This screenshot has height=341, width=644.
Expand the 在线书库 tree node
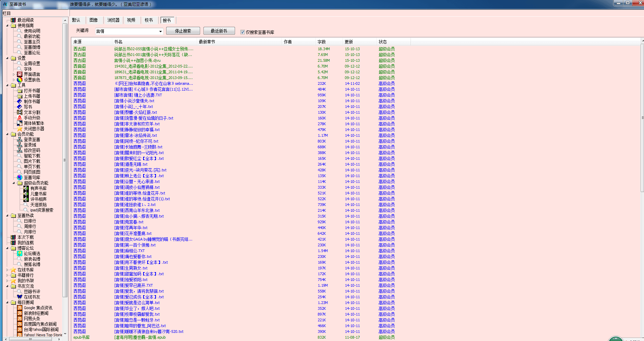7,270
